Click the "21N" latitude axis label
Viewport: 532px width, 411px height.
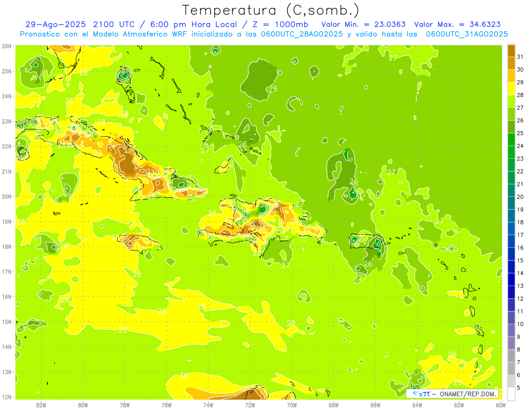tap(7, 172)
